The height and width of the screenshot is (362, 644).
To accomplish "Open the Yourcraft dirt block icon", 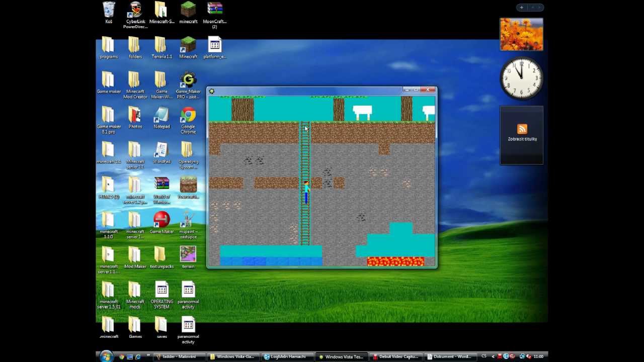I will click(188, 188).
